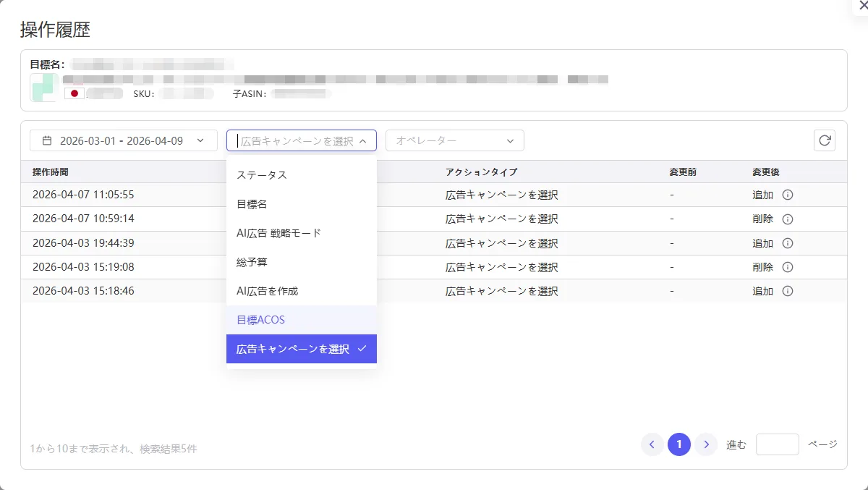Collapse the 広告キャンペーンを選択 filter dropdown
The image size is (868, 490).
pos(302,140)
